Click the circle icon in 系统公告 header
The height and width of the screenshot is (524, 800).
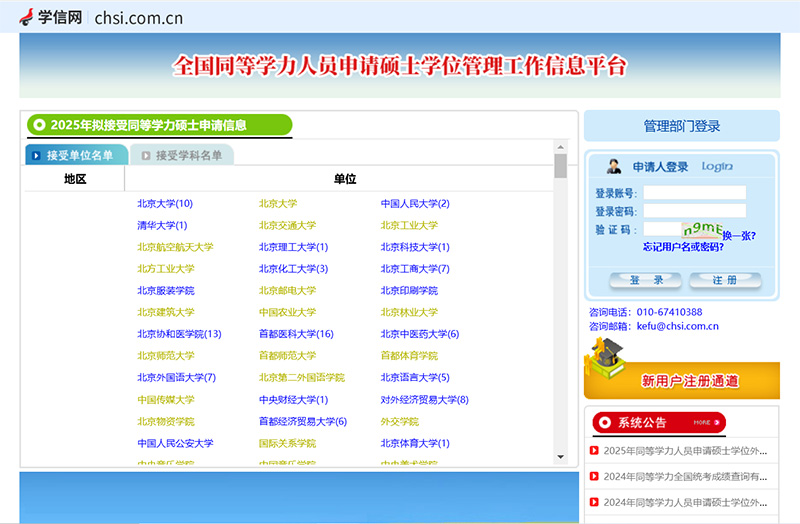click(x=606, y=422)
